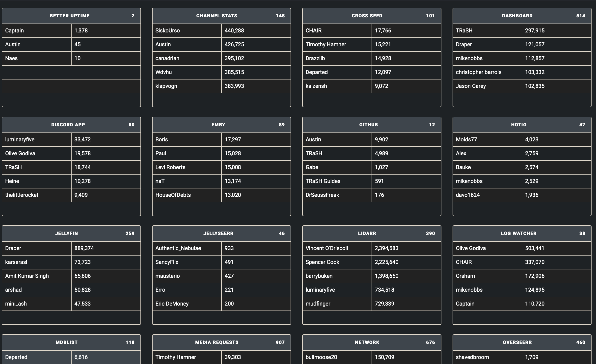
Task: Select the Media Requests header
Action: coord(217,342)
